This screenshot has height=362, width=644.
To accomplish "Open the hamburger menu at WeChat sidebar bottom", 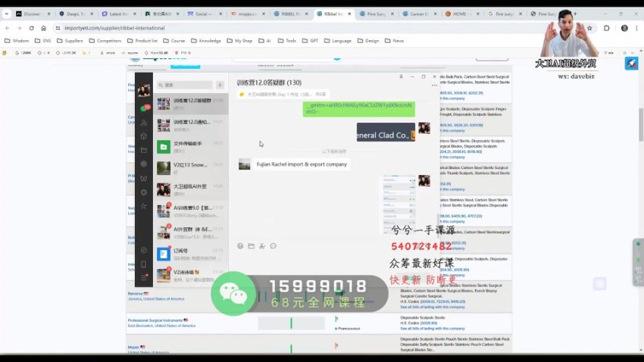I will (143, 277).
